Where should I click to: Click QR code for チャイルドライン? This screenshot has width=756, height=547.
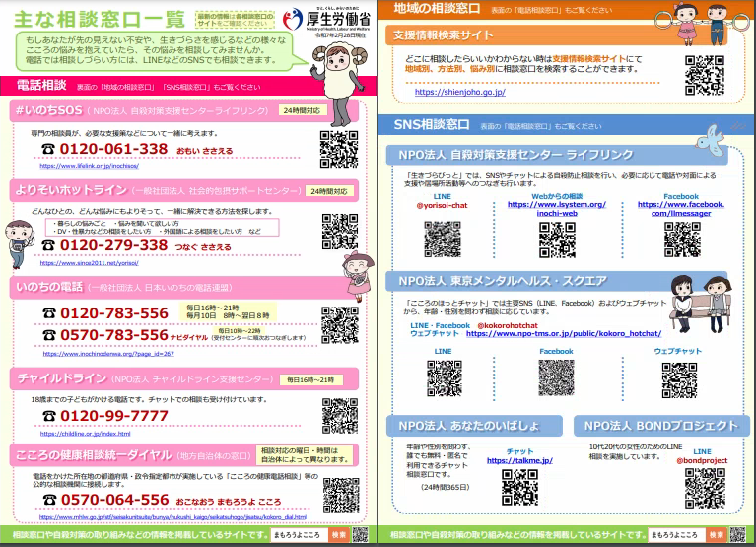(340, 416)
